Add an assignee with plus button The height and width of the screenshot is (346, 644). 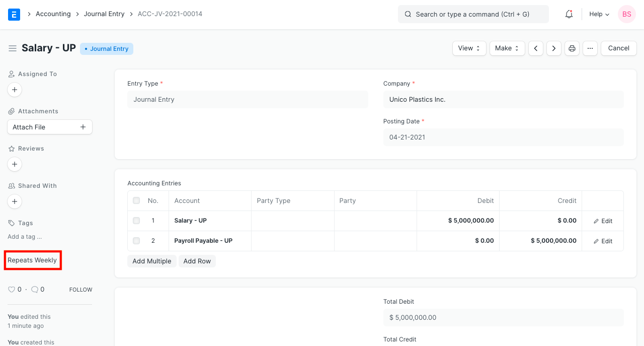click(15, 90)
